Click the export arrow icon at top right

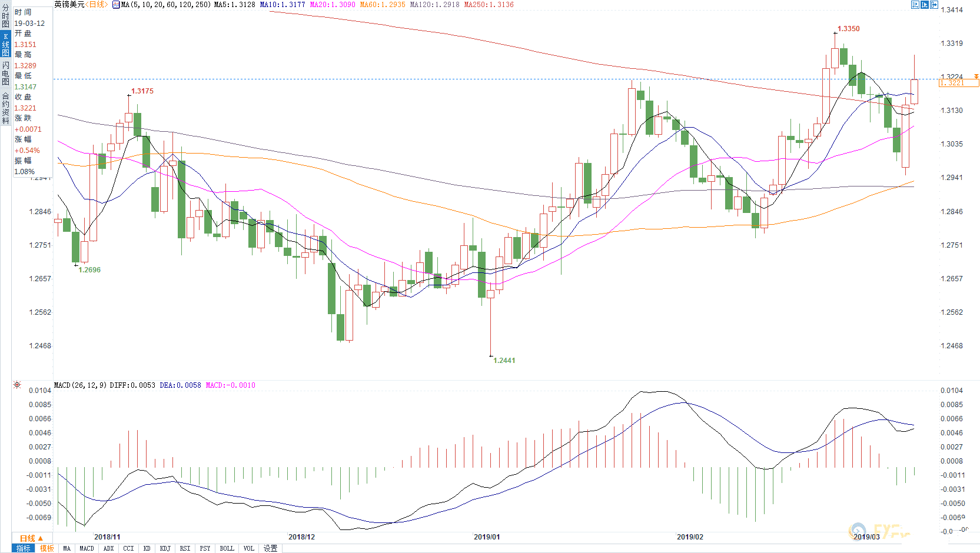tap(934, 5)
